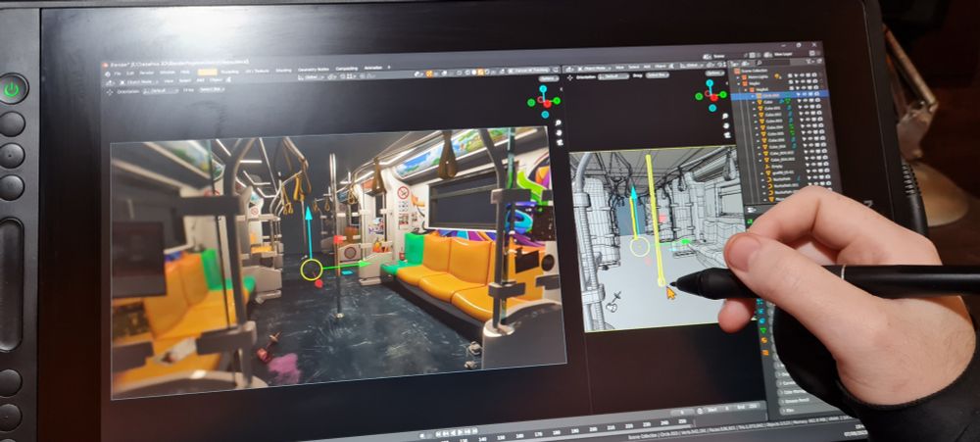Switch to the Geometry Nodes workspace tab
This screenshot has height=442, width=980.
[x=314, y=70]
